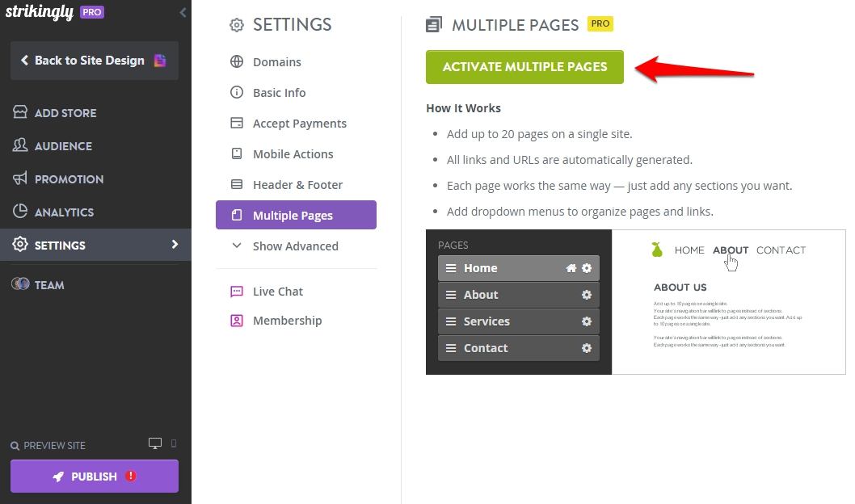Open Live Chat via its speech bubble icon
Screen dimensions: 855x504
coord(236,291)
